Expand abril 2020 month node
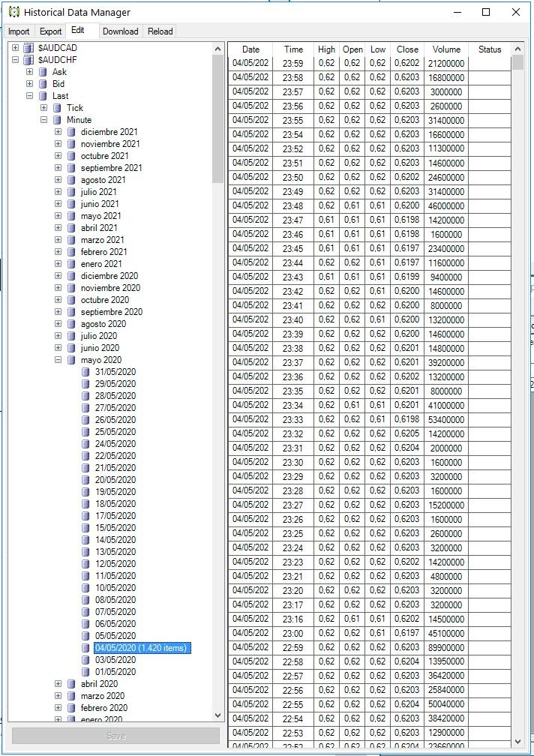 58,684
